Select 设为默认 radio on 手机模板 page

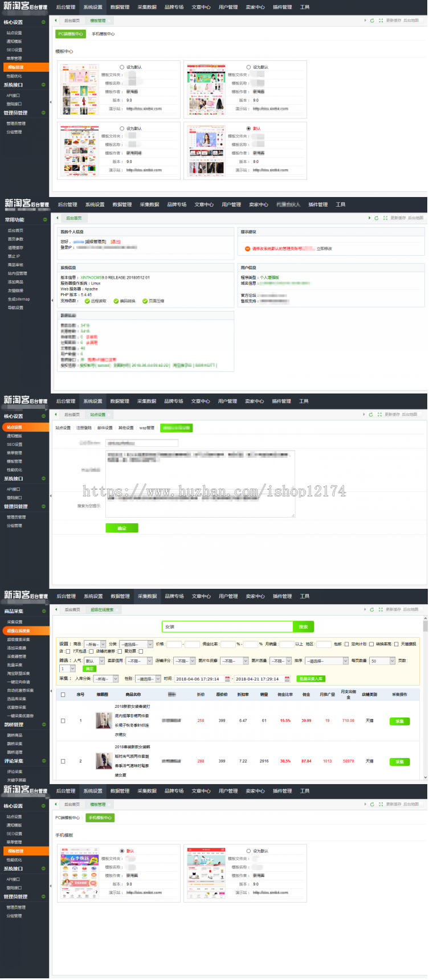[x=248, y=851]
